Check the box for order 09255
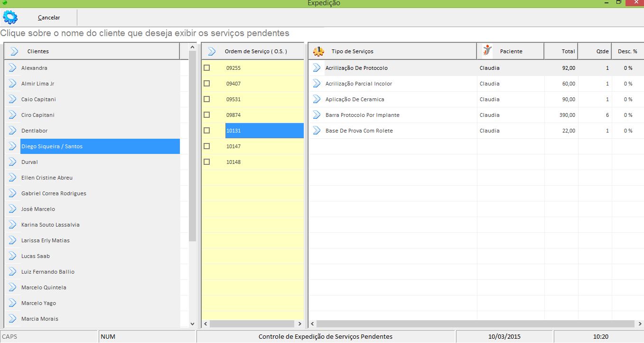Viewport: 644px width, 343px height. coord(206,68)
